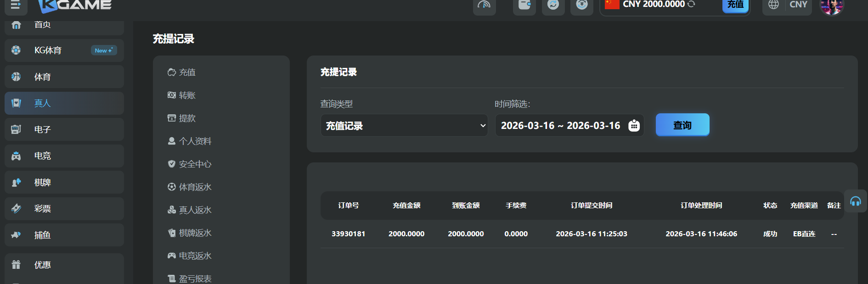
Task: Open the wallet icon in header
Action: pos(524,5)
